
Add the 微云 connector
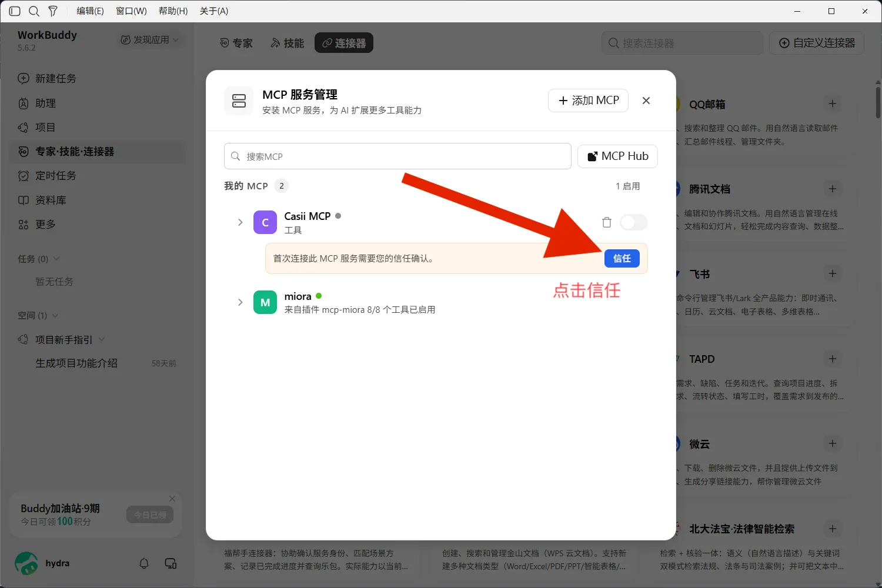(833, 443)
